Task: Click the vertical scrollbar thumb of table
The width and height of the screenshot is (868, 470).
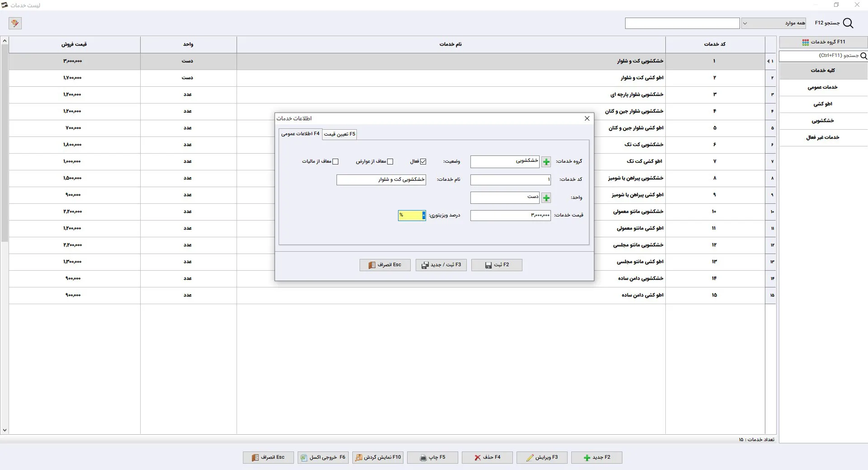Action: click(x=5, y=143)
